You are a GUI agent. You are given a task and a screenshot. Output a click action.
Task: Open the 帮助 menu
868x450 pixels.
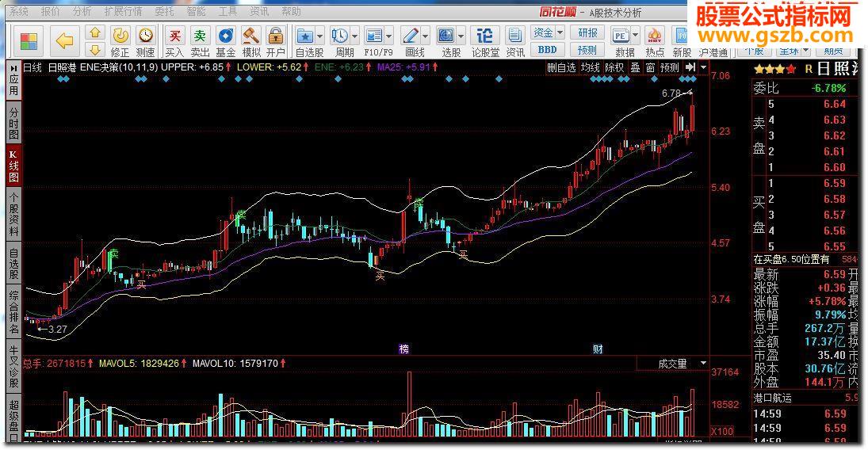pos(291,11)
